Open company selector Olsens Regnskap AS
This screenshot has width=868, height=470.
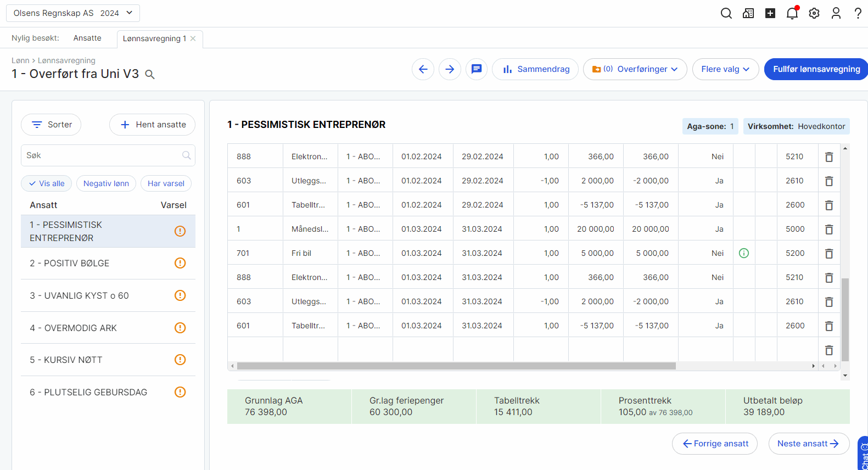[x=73, y=13]
